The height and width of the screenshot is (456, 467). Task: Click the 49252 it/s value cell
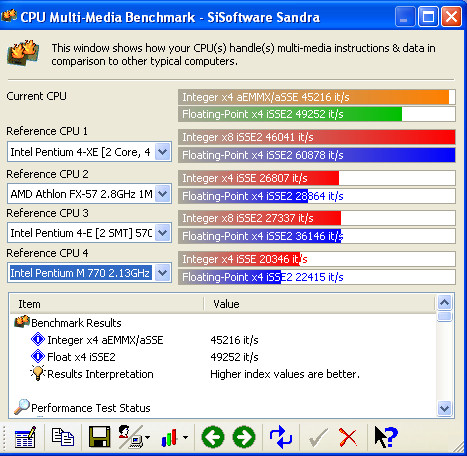pyautogui.click(x=234, y=357)
